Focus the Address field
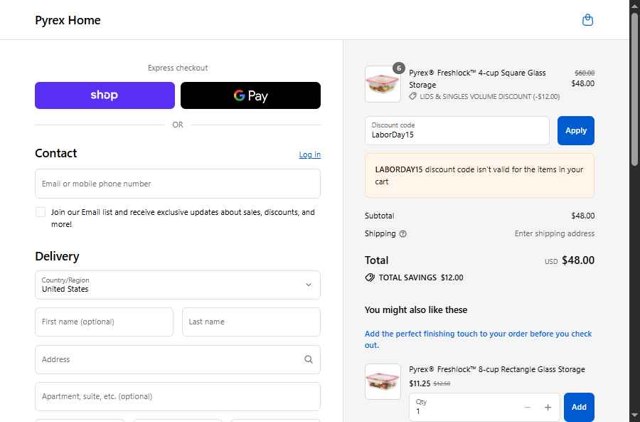The image size is (640, 422). coord(178,359)
